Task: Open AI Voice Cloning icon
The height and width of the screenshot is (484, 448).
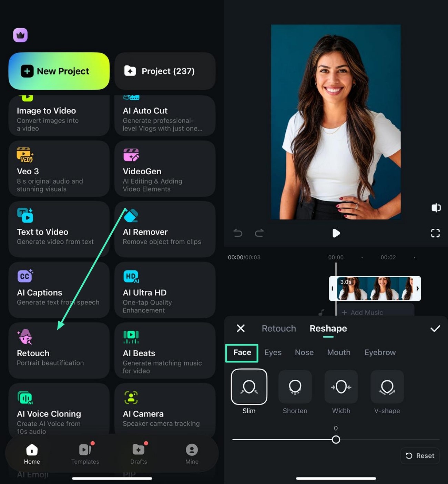Action: 25,398
